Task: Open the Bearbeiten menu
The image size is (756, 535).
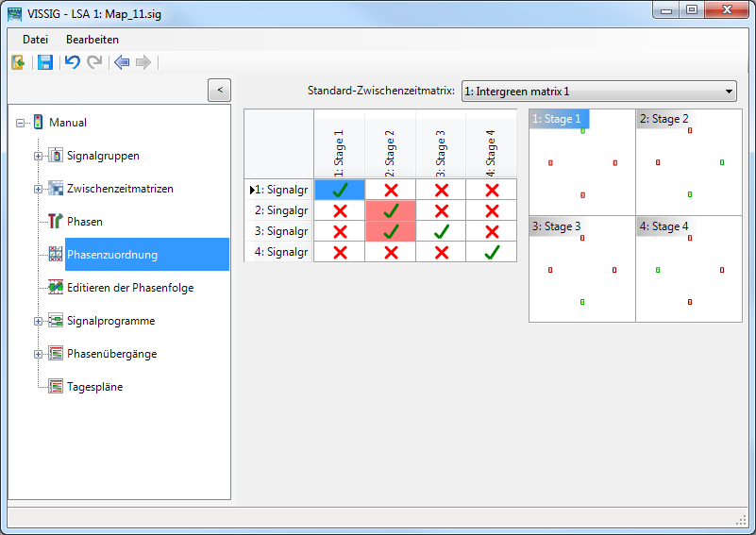Action: [92, 40]
